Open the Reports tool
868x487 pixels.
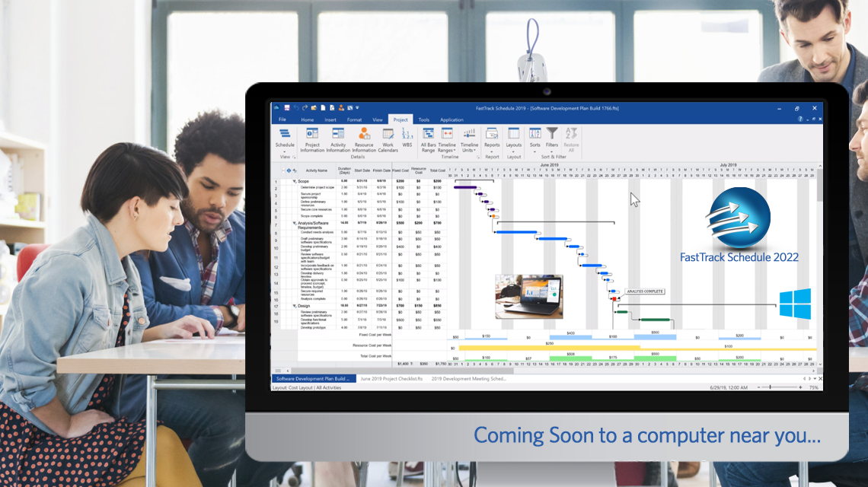pos(492,134)
